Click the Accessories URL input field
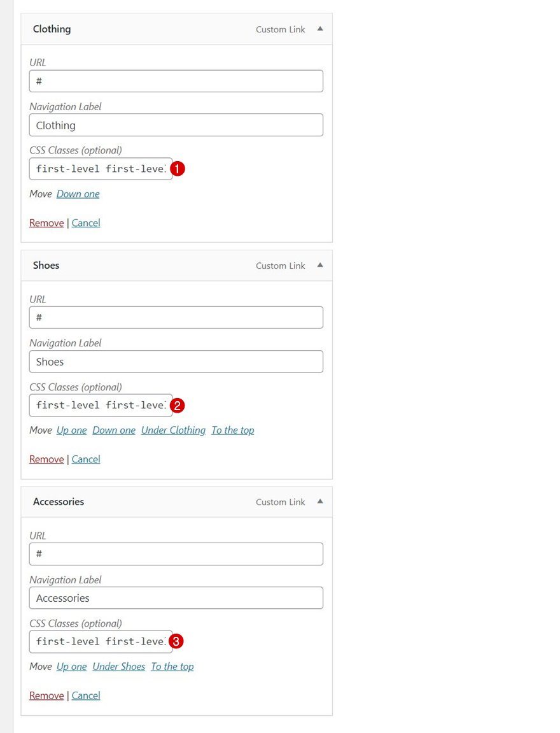The image size is (560, 733). click(176, 554)
